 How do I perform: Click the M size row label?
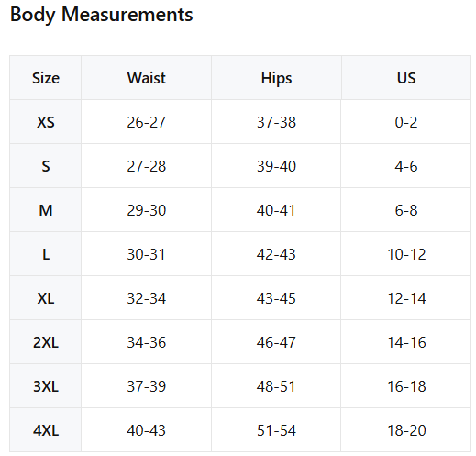pyautogui.click(x=46, y=210)
